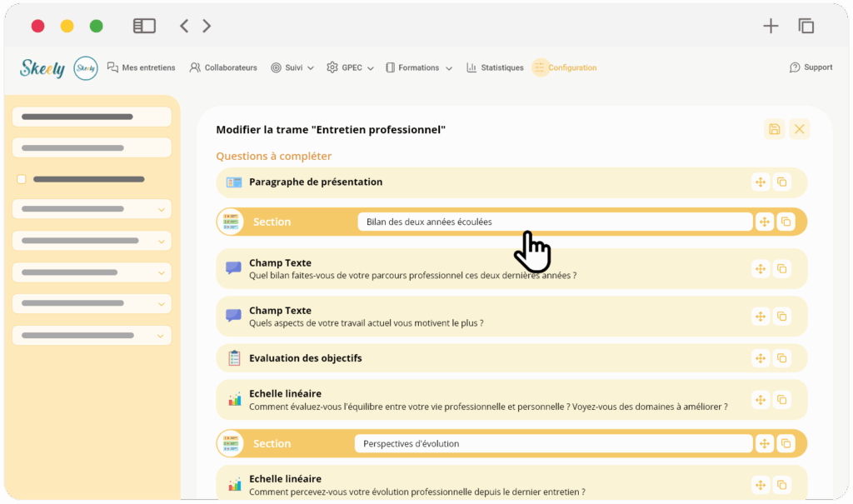This screenshot has height=504, width=853.
Task: Expand the third collapsible sidebar item
Action: (x=92, y=272)
